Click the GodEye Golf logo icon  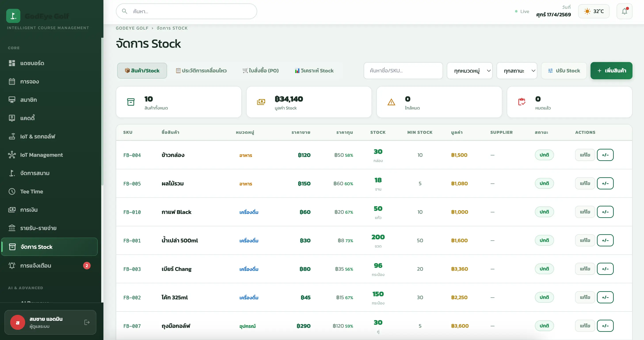(13, 16)
